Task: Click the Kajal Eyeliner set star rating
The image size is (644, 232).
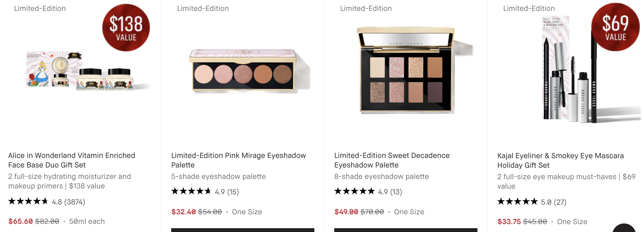Action: (x=517, y=202)
